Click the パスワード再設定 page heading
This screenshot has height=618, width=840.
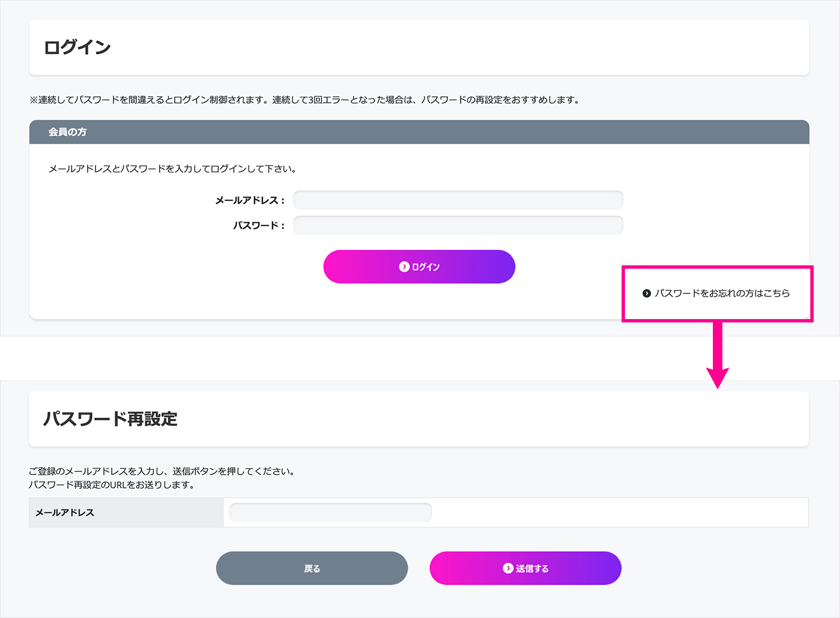click(x=110, y=419)
